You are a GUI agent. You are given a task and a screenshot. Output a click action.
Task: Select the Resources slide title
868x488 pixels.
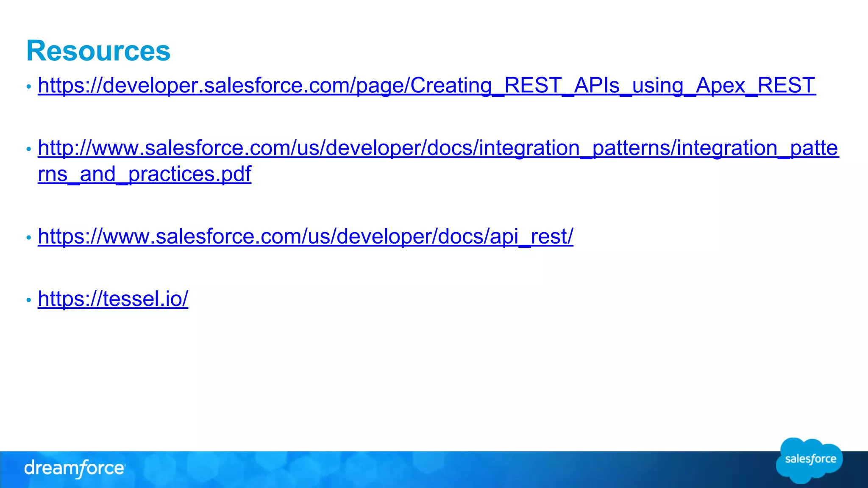(98, 51)
